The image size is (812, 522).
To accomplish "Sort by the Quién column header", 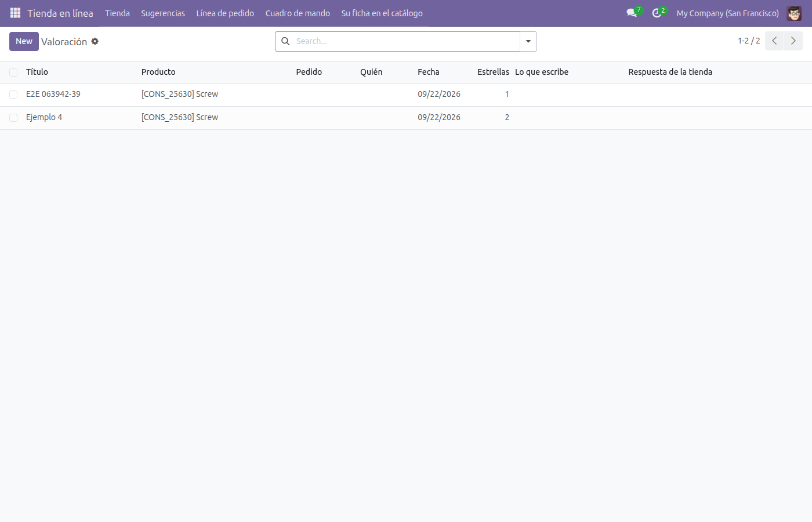I will [371, 72].
